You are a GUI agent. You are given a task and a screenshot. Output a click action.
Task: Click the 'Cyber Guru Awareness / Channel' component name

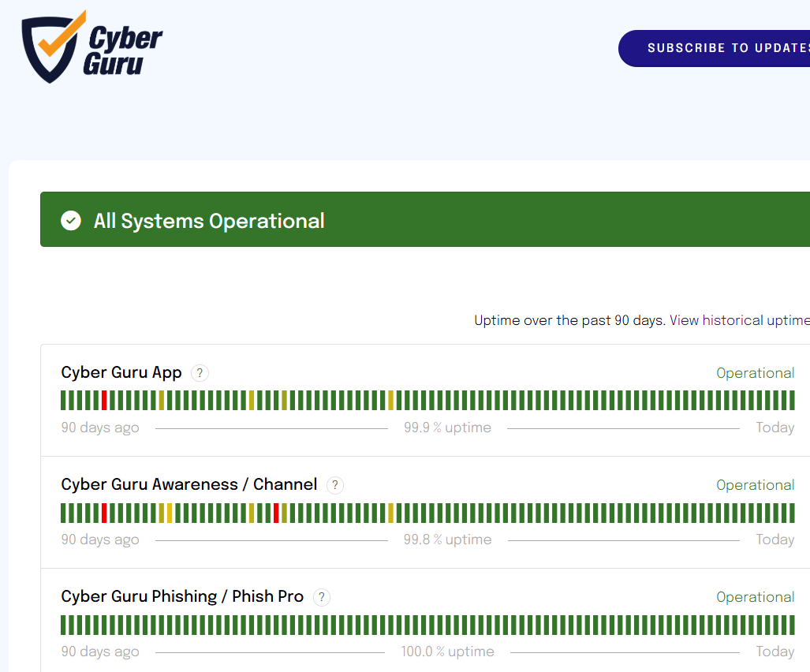[189, 484]
